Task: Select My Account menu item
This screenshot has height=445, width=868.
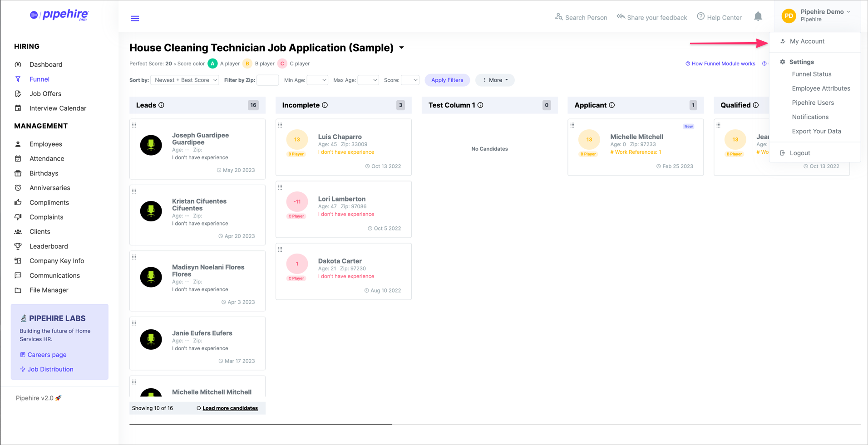Action: point(807,41)
